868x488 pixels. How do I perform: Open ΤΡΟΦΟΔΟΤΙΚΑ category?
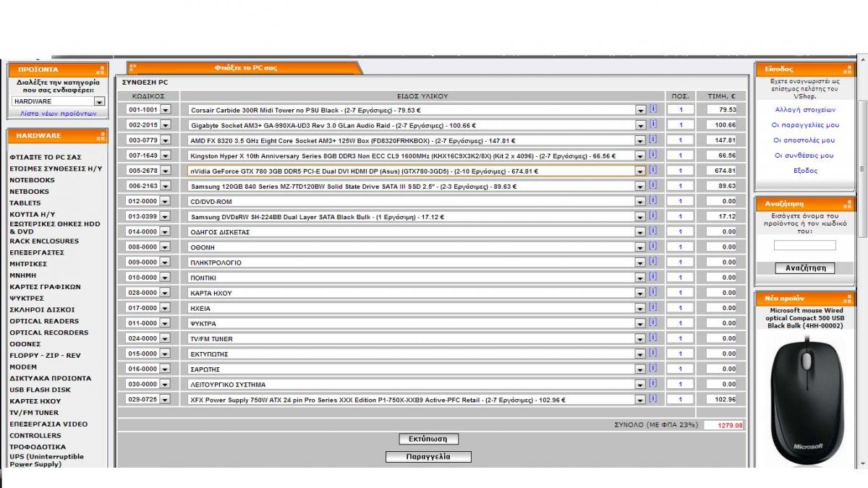tap(38, 447)
